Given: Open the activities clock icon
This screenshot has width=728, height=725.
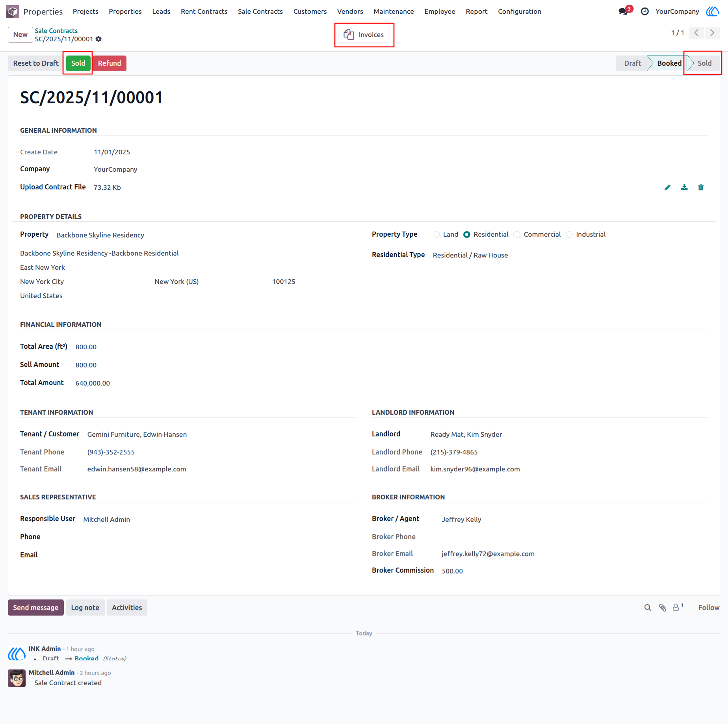Looking at the screenshot, I should click(644, 11).
